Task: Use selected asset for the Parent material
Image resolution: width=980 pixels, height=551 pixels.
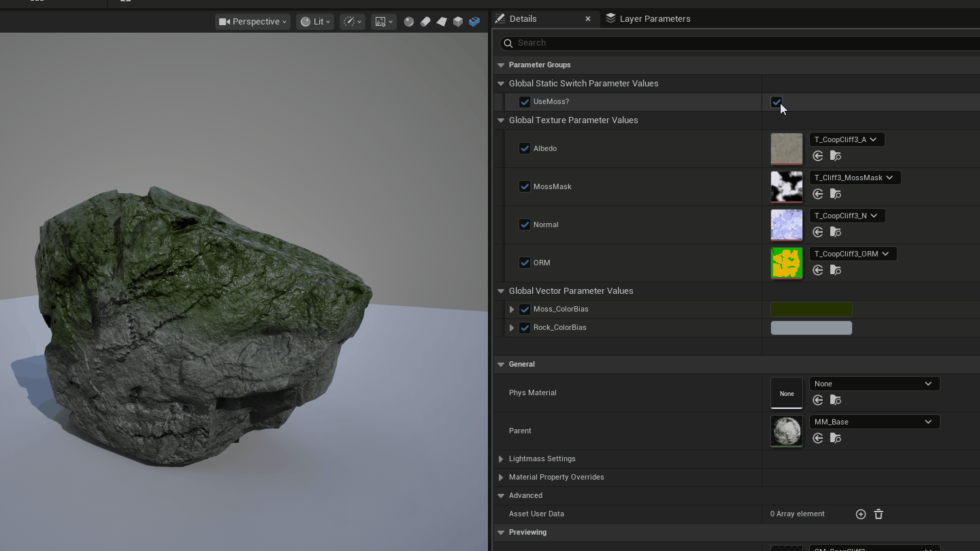Action: (x=817, y=438)
